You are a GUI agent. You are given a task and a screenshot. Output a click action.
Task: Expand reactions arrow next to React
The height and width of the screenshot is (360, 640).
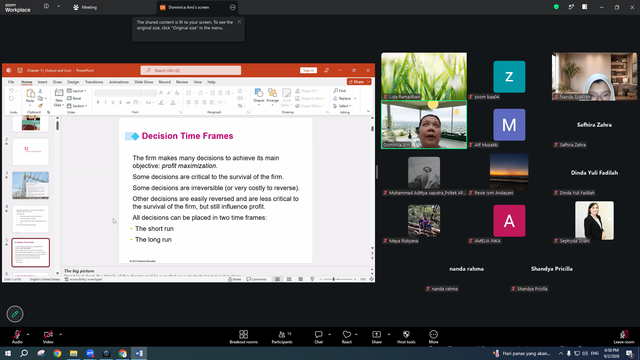(x=356, y=334)
